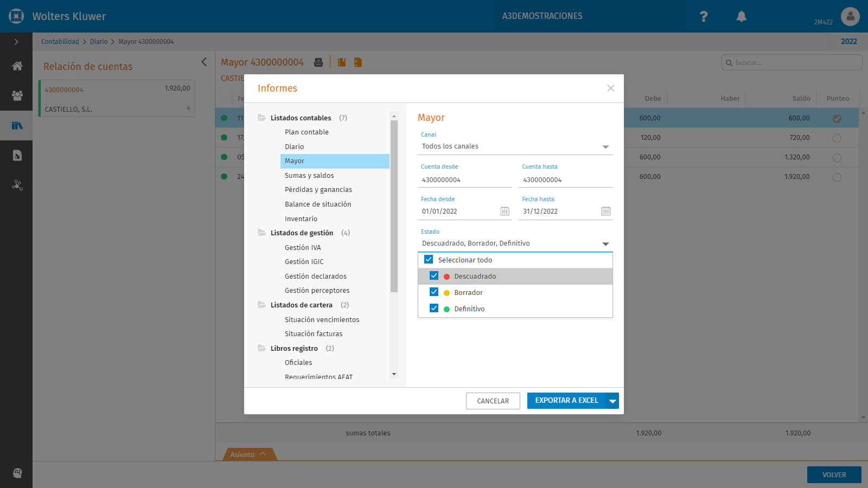Toggle punteo for the 1.320,00 saldo row
The width and height of the screenshot is (868, 488).
coord(837,157)
